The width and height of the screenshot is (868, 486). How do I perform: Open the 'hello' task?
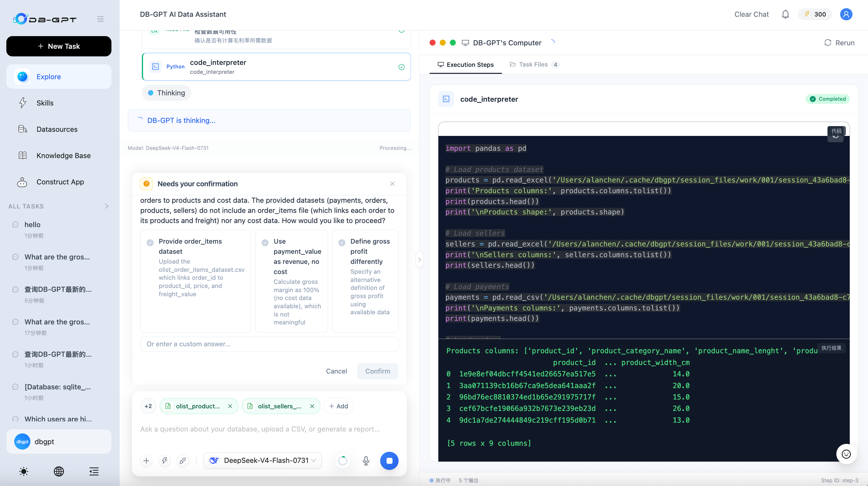tap(59, 229)
